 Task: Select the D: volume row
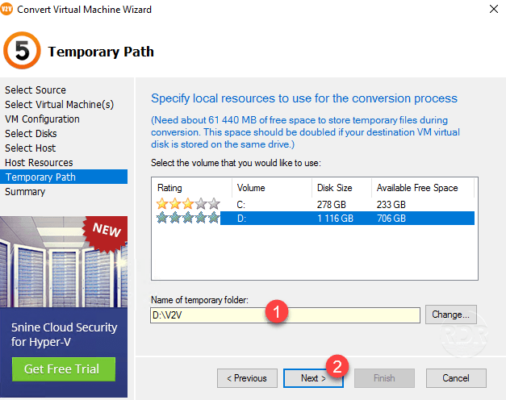(315, 218)
